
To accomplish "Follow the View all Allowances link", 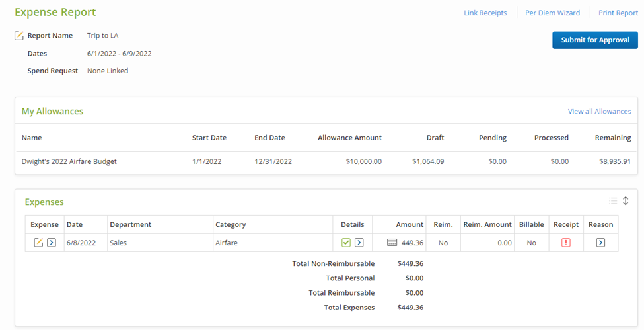I will pyautogui.click(x=599, y=112).
